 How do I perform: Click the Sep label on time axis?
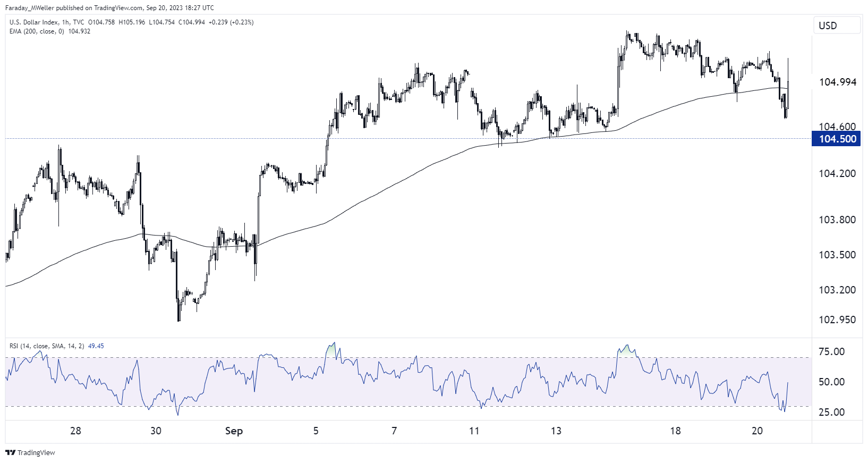pos(234,431)
